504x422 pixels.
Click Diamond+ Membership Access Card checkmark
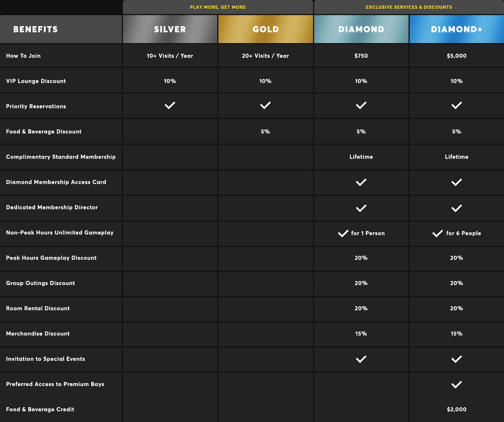point(456,182)
